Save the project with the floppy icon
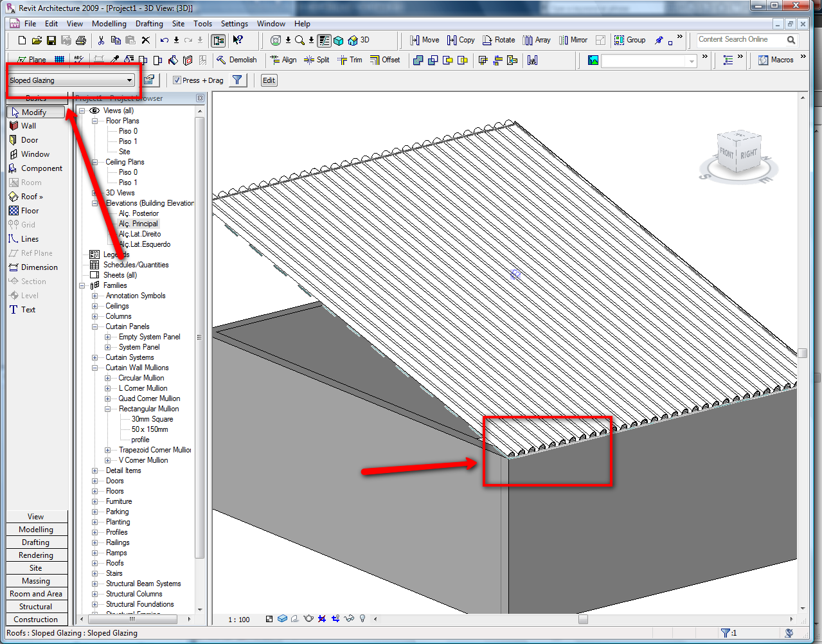The height and width of the screenshot is (644, 822). pos(51,40)
